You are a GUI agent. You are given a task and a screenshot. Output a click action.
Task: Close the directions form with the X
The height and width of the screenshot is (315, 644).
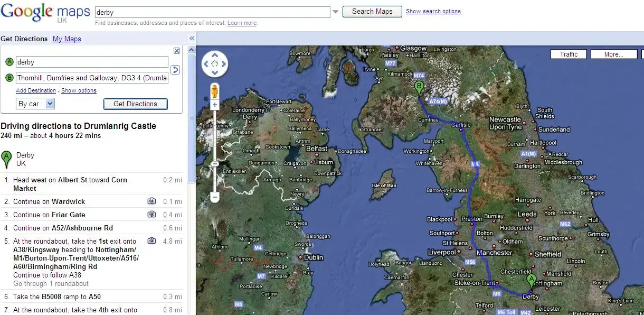(x=177, y=51)
